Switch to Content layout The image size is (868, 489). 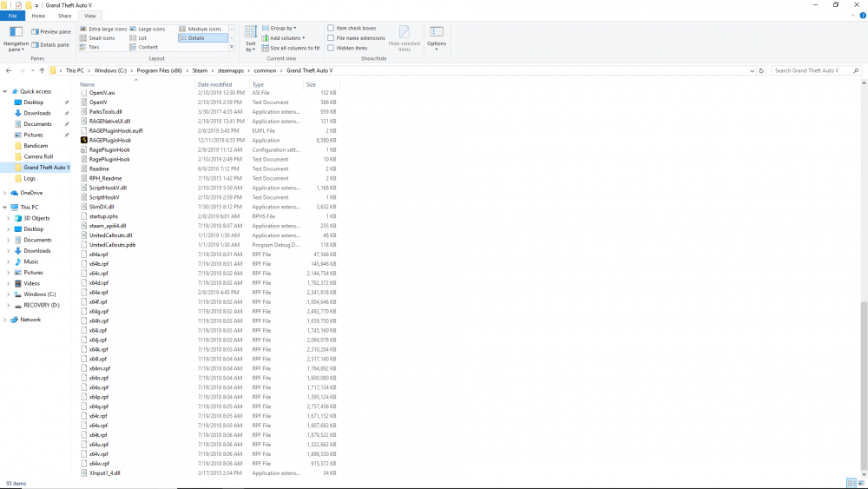(144, 47)
